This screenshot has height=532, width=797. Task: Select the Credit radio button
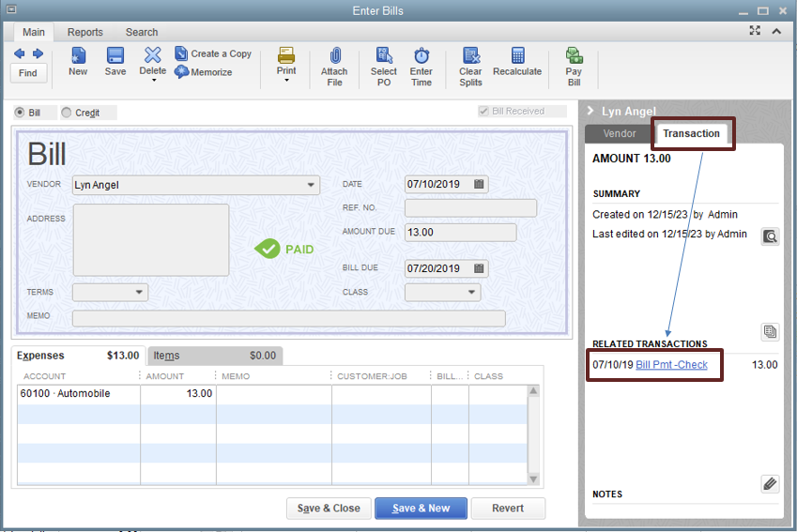[x=66, y=113]
